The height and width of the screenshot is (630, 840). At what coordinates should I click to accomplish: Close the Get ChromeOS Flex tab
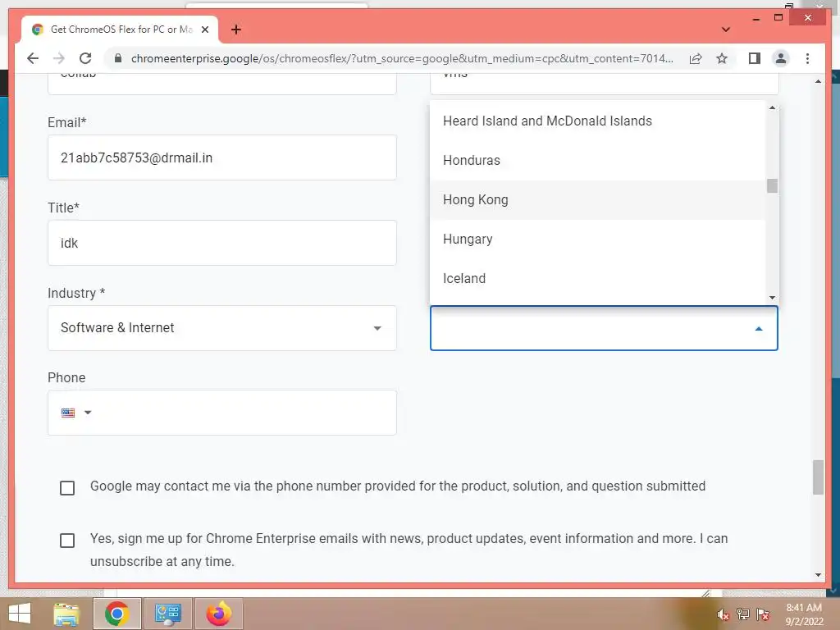(204, 30)
